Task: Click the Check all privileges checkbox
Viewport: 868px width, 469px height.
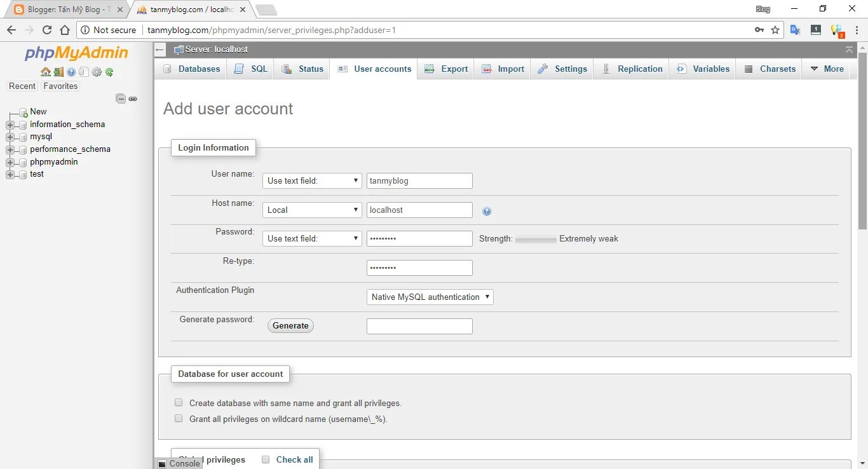Action: coord(265,459)
